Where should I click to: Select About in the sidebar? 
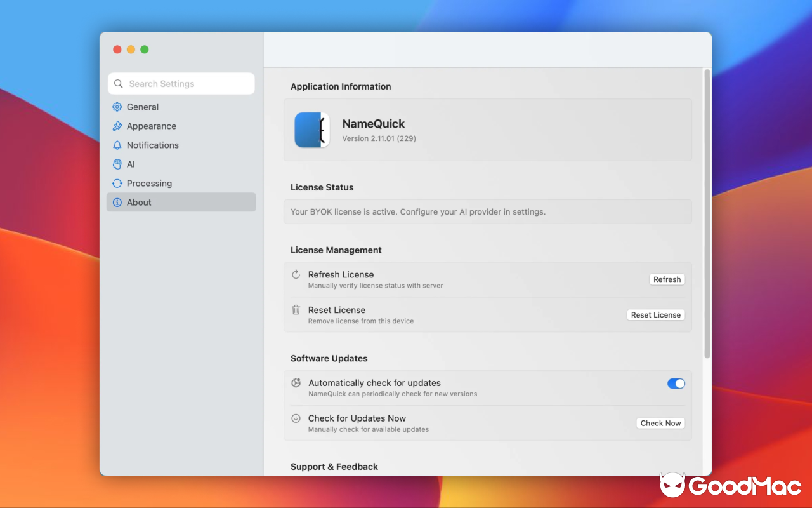pyautogui.click(x=139, y=202)
